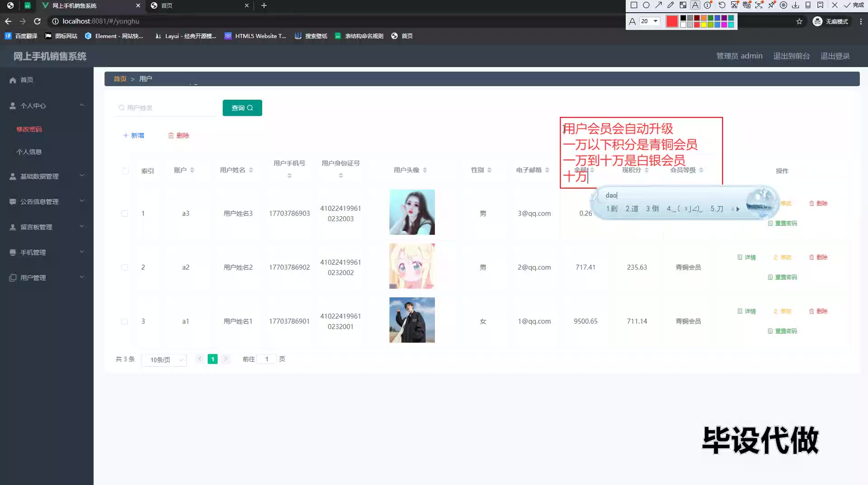Click 重置密码 for user a1
868x485 pixels.
782,331
